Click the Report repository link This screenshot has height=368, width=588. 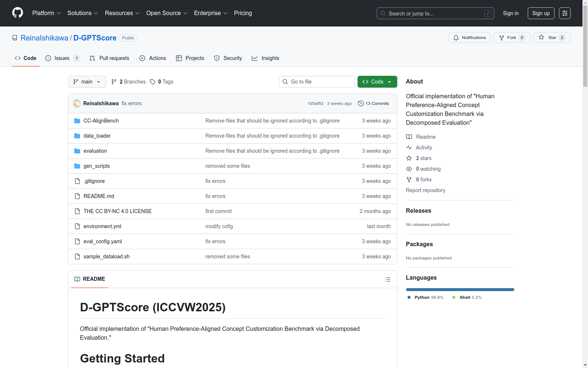426,190
